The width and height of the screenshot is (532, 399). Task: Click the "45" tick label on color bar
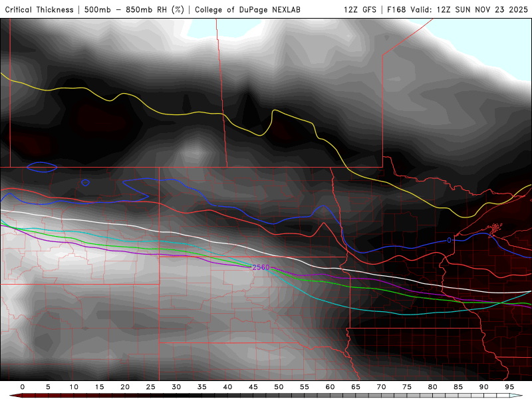(x=253, y=387)
